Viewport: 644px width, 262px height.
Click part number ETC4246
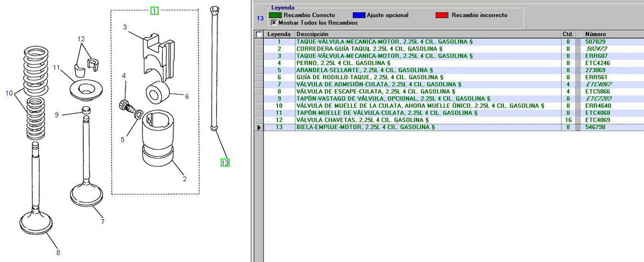597,63
